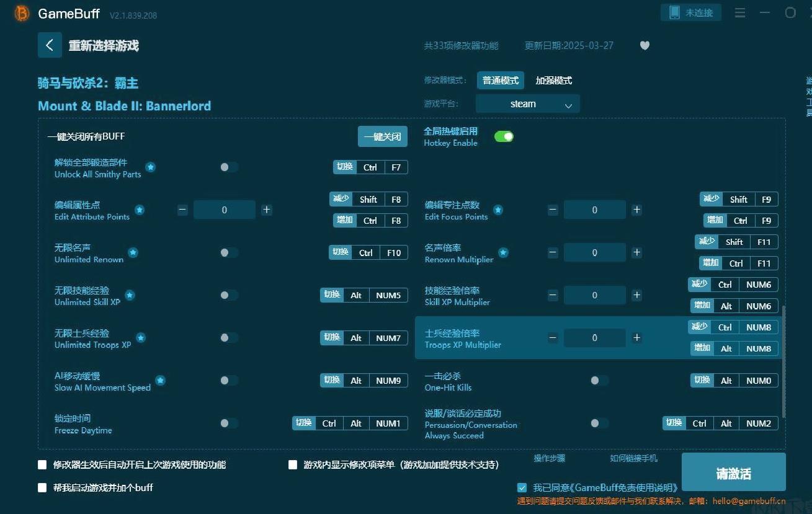The image size is (812, 514).
Task: Open 如何链接手机 phone link guide
Action: coord(633,459)
